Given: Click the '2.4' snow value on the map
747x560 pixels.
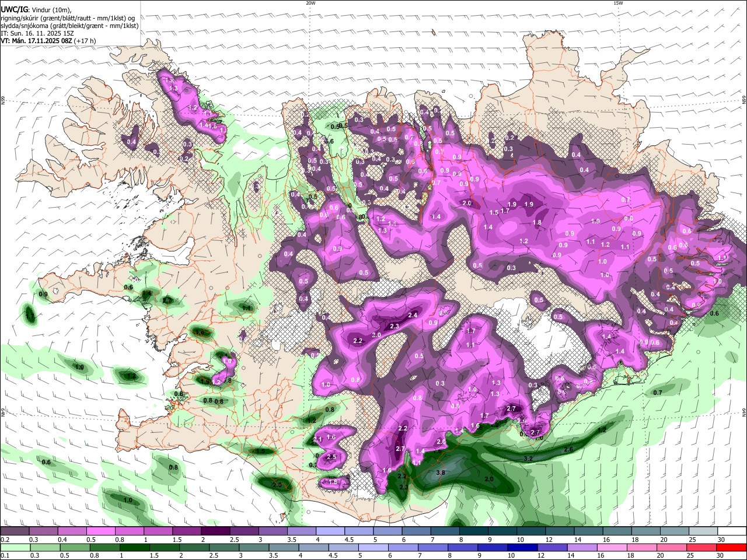Looking at the screenshot, I should 413,315.
